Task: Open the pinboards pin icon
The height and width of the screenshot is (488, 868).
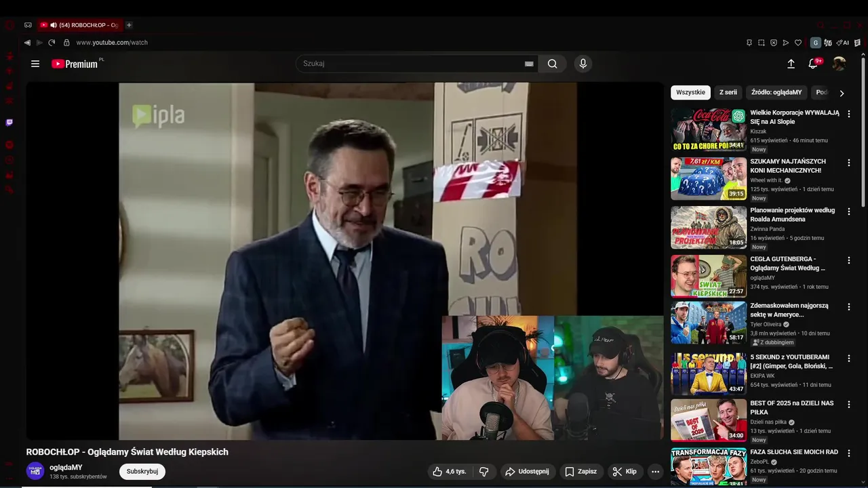Action: click(x=749, y=43)
